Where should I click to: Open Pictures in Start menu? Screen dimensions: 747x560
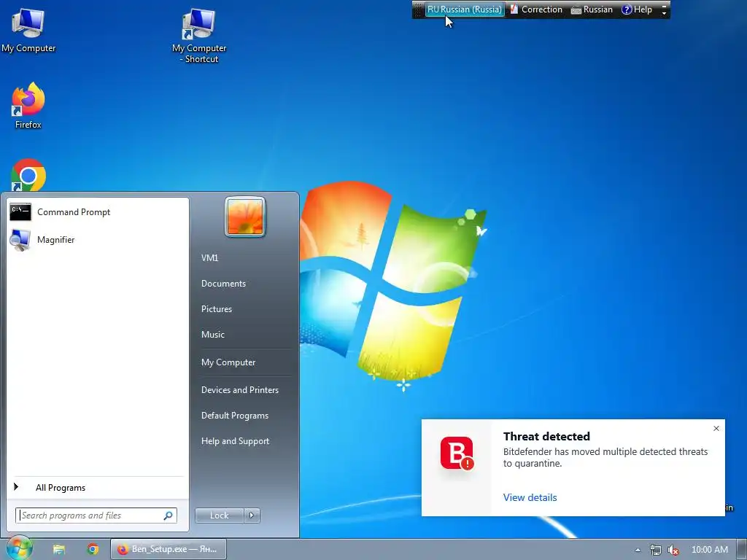[216, 309]
